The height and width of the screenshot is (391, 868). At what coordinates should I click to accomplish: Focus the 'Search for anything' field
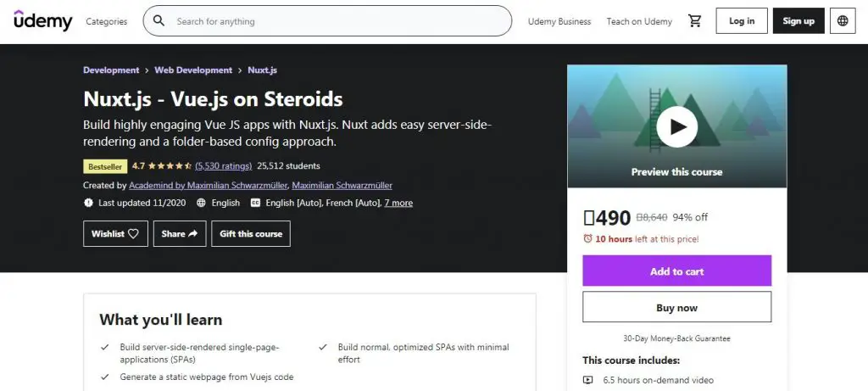coord(339,21)
